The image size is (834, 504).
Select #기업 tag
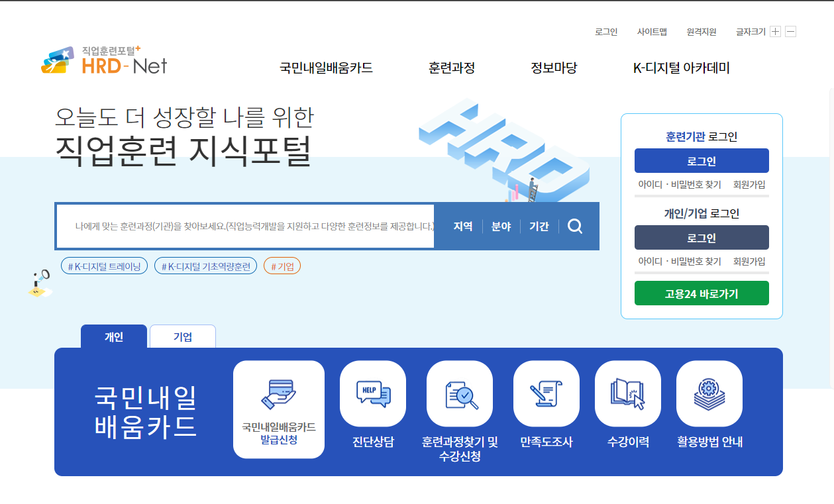point(282,266)
